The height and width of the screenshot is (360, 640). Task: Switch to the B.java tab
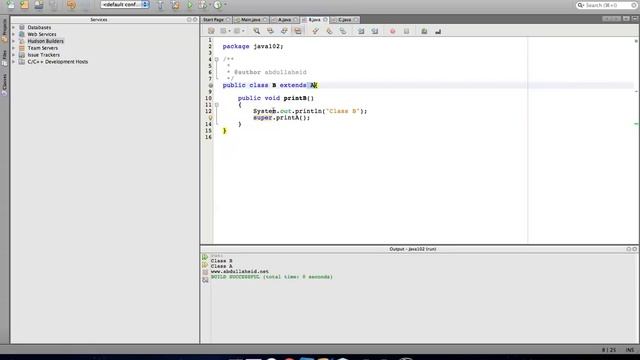tap(314, 20)
